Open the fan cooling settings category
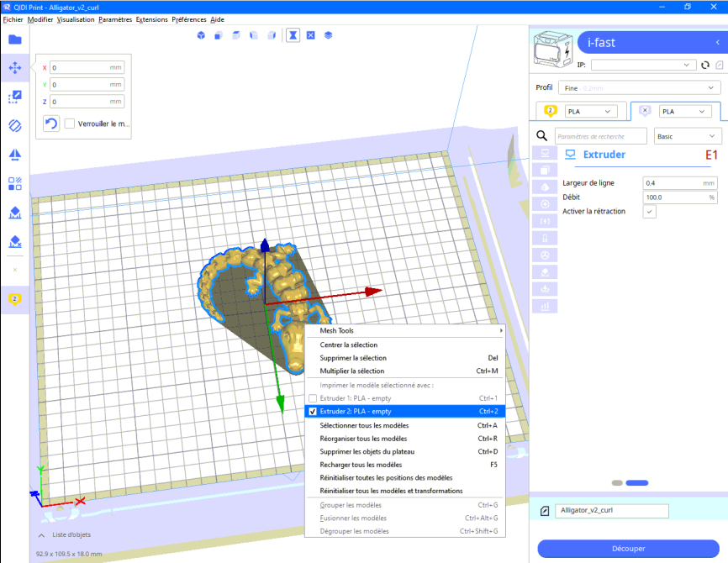 click(545, 255)
